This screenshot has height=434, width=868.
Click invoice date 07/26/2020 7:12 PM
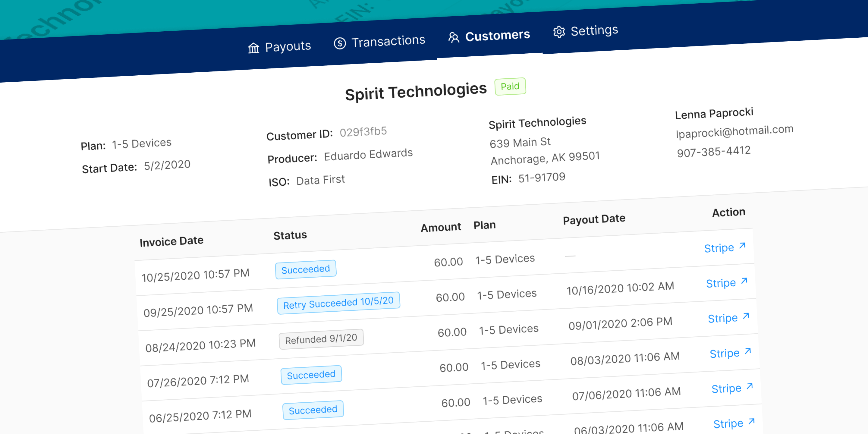point(198,381)
